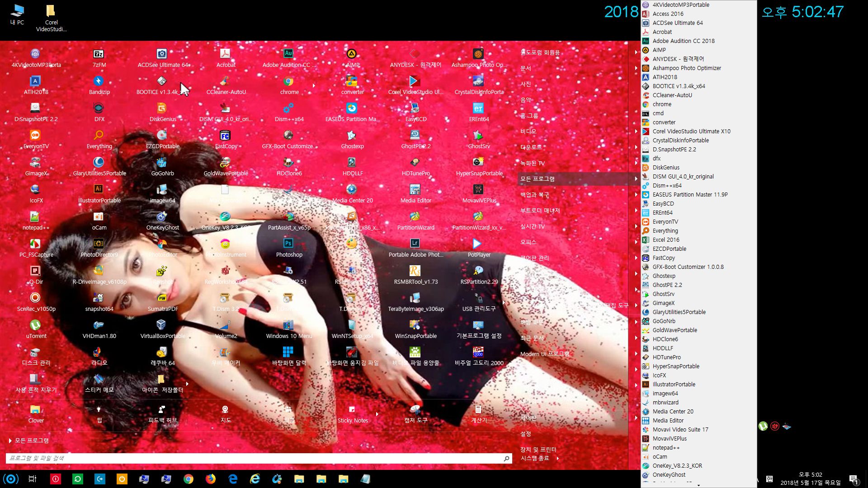Launch ACDSee Ultimate 64 from start menu grid

[x=163, y=58]
